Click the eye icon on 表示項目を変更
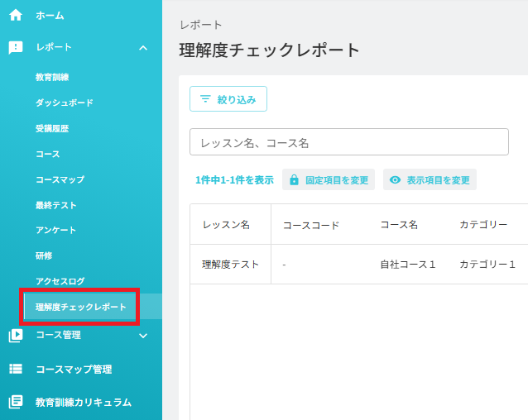Image resolution: width=528 pixels, height=420 pixels. [395, 180]
